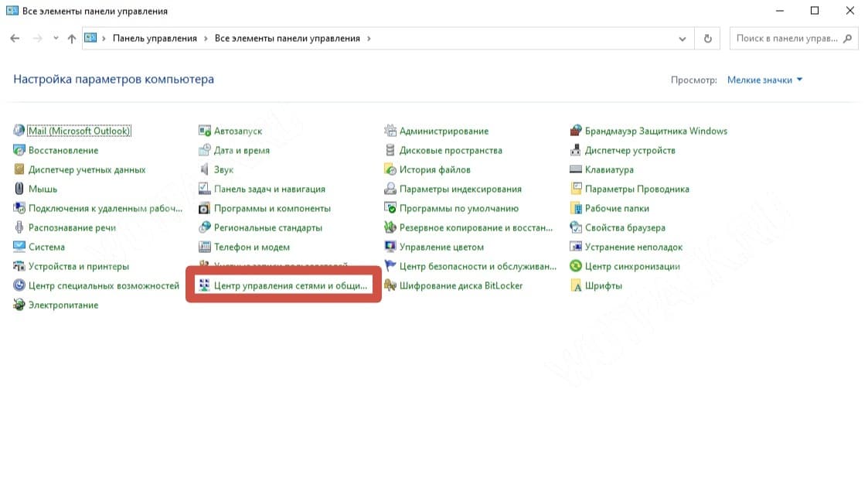Open the Система icon
This screenshot has width=868, height=488.
click(19, 247)
